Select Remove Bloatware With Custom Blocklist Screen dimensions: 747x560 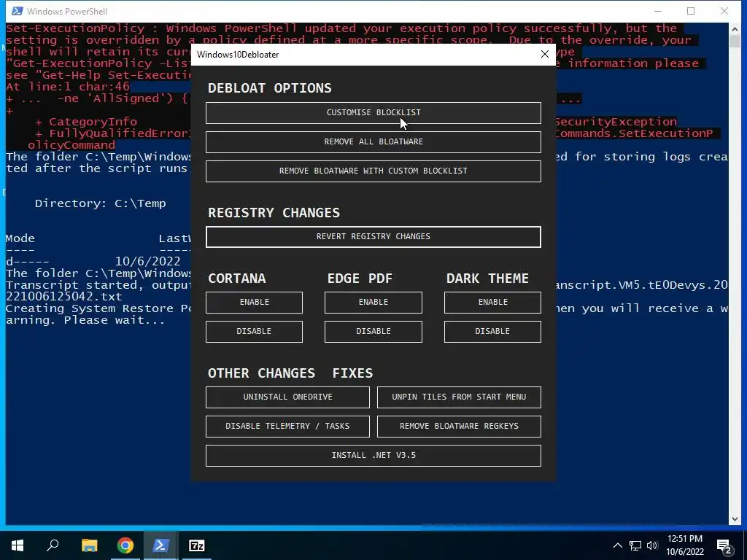[x=373, y=171]
